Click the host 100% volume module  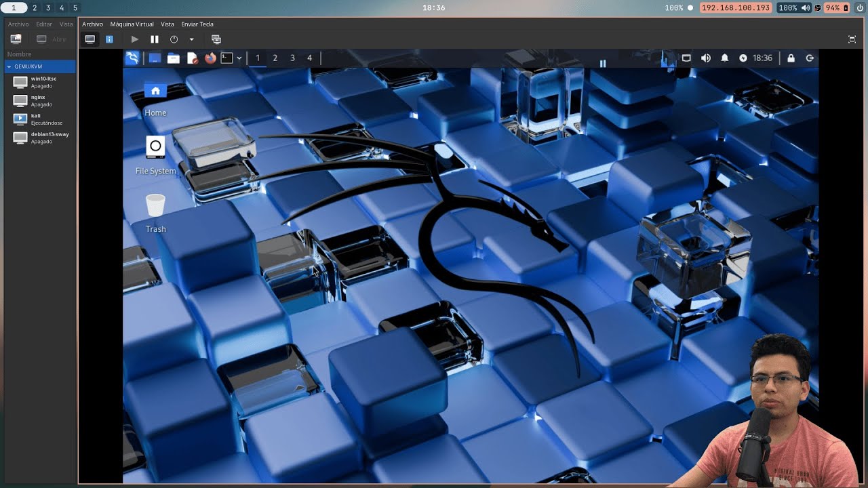793,7
